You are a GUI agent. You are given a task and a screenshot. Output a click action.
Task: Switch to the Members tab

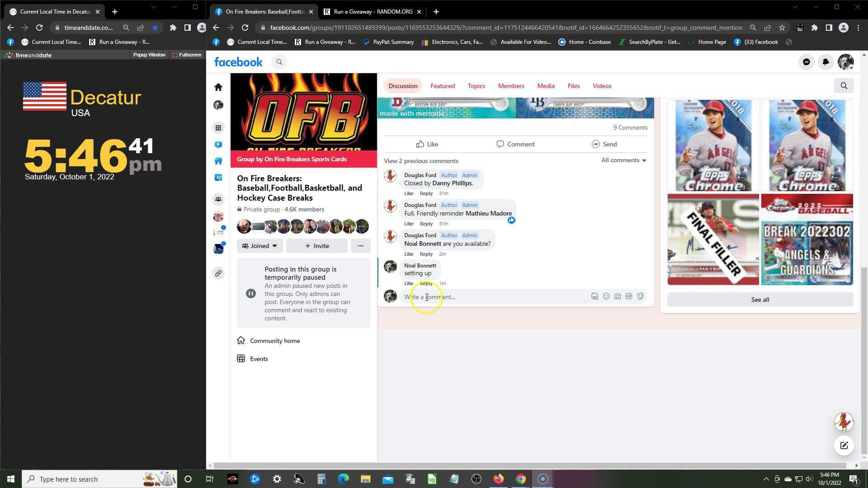pyautogui.click(x=511, y=86)
